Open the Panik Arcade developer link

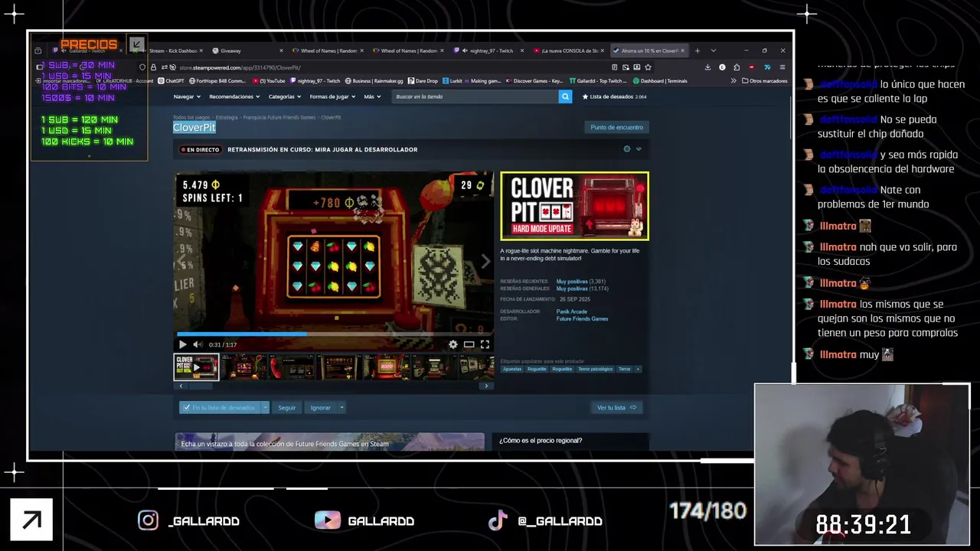click(571, 311)
